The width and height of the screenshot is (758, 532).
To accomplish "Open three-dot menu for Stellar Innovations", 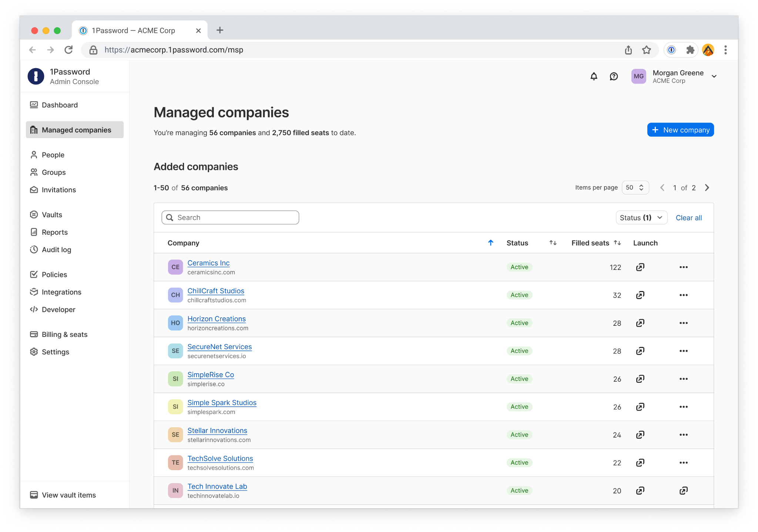I will [x=683, y=435].
